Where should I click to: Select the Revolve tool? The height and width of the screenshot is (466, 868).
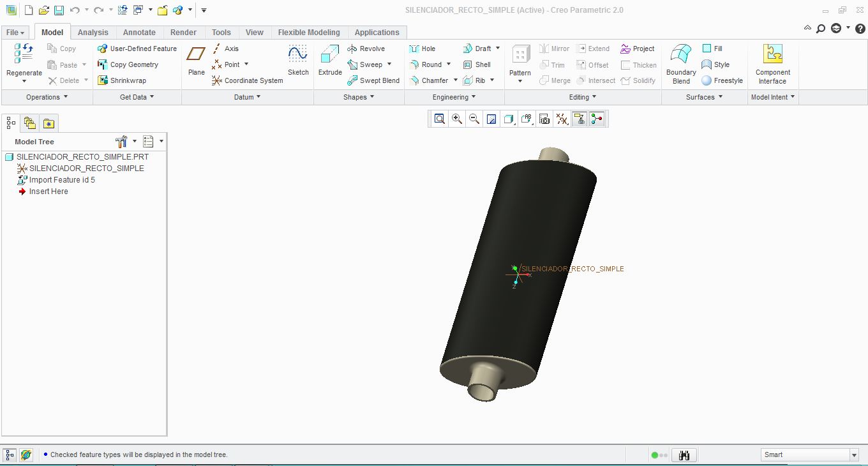pyautogui.click(x=366, y=49)
